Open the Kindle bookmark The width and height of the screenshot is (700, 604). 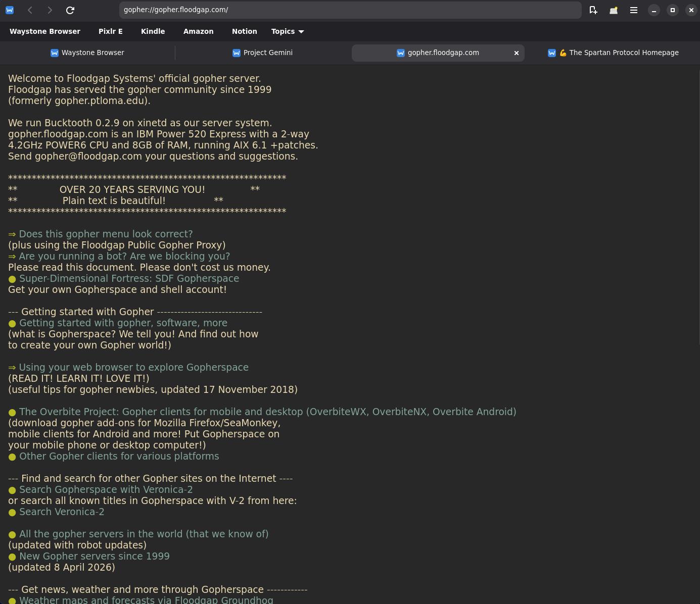click(x=153, y=31)
